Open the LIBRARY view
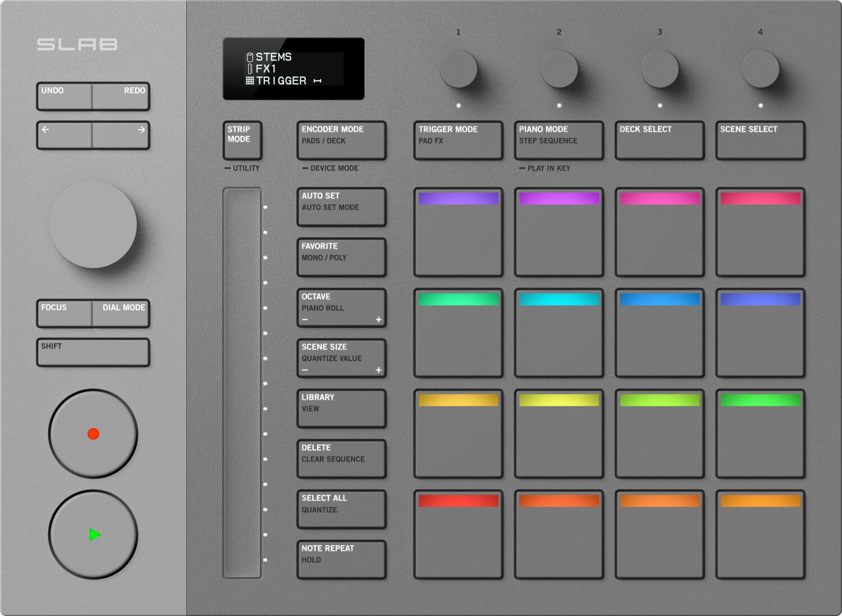Image resolution: width=842 pixels, height=616 pixels. coord(341,408)
